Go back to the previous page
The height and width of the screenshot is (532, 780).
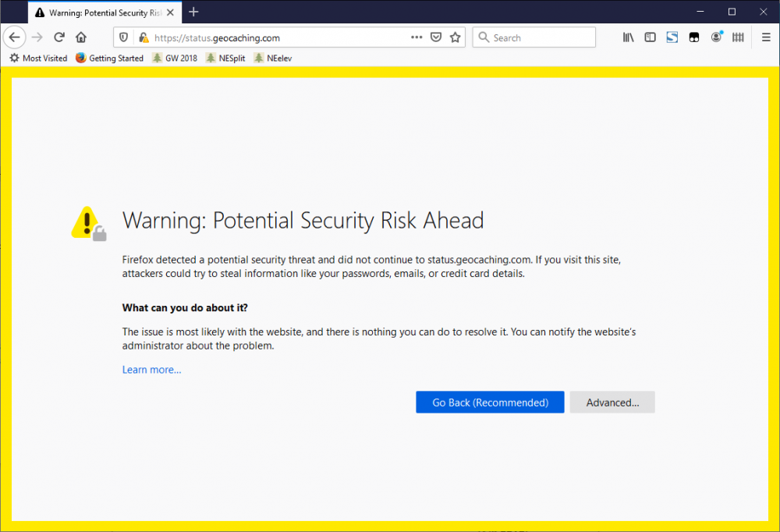point(14,37)
